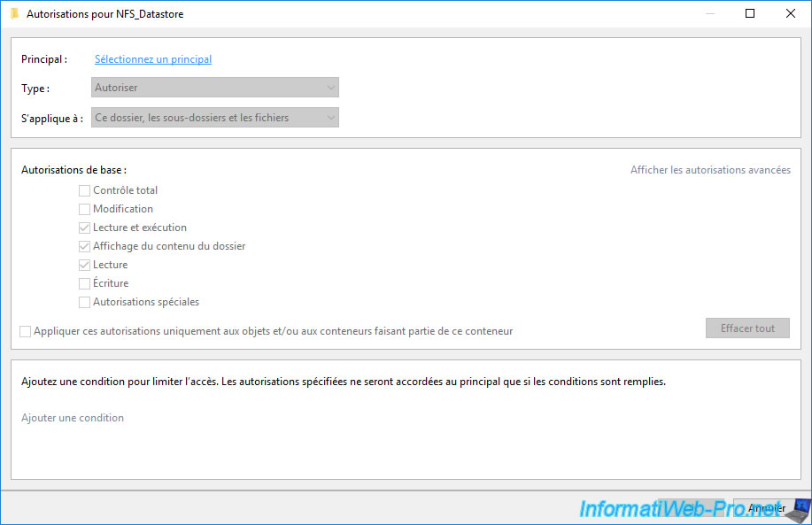Click the 'Ajouter une condition' link
Screen dimensions: 812x525
(73, 418)
